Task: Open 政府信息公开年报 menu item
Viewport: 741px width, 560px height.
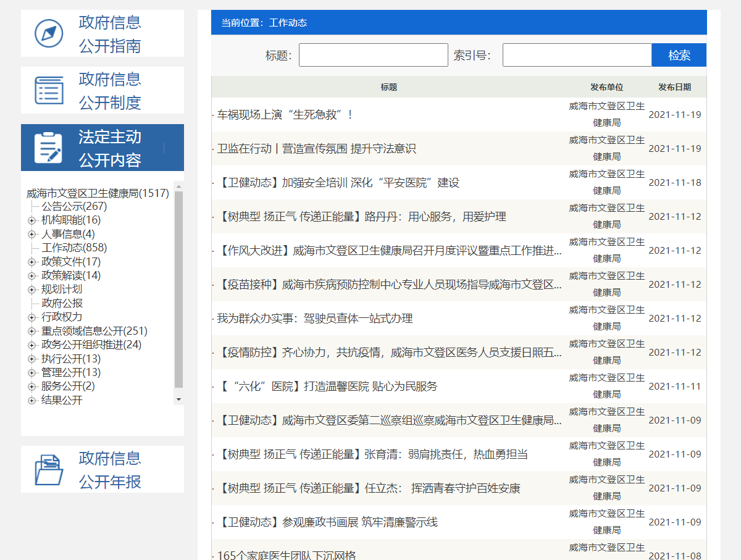Action: pos(103,469)
